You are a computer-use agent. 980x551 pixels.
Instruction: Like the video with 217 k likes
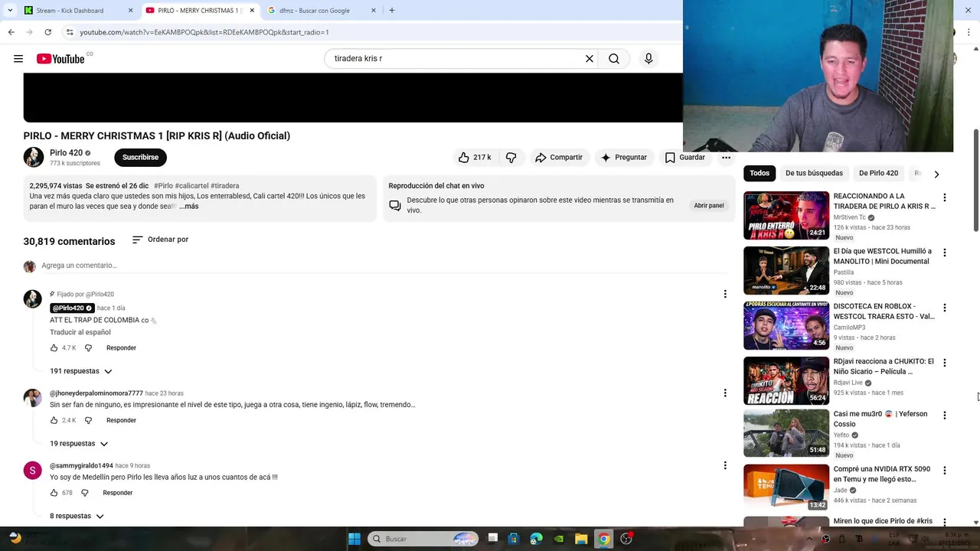[475, 157]
